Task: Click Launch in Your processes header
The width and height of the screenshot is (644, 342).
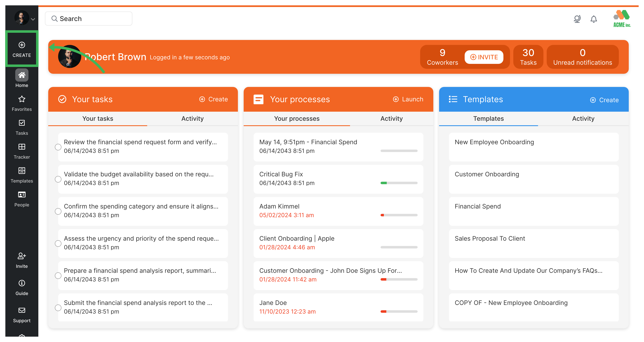Action: pyautogui.click(x=408, y=99)
